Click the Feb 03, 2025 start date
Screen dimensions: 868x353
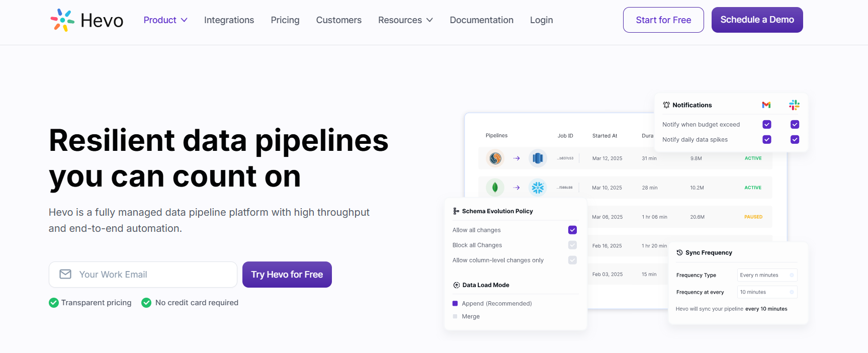point(607,275)
